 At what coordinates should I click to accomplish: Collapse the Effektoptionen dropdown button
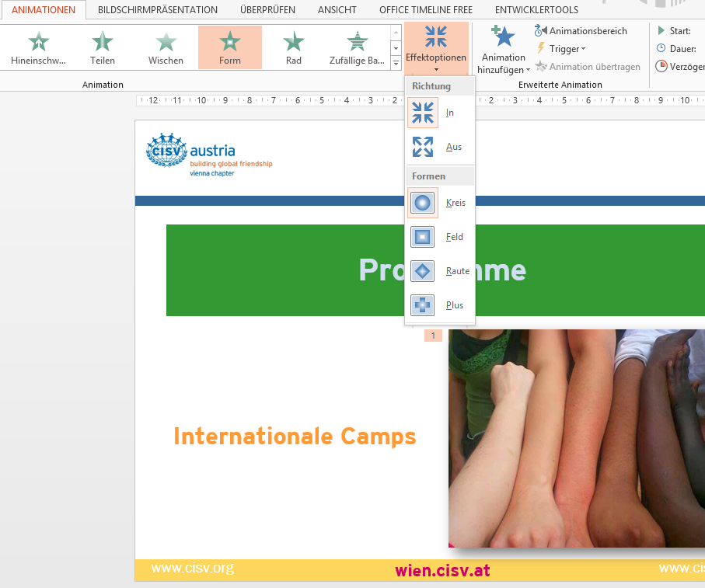coord(436,47)
